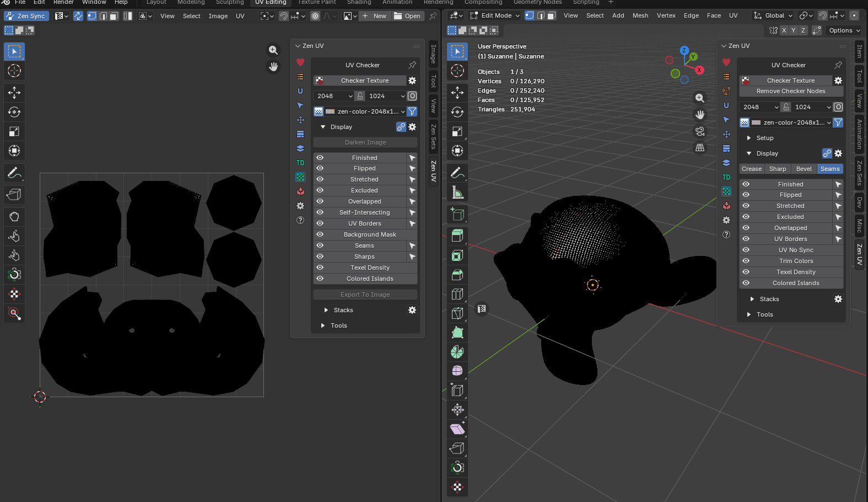Choose the Add Cube tool in 3D viewport
Viewport: 868px width, 502px height.
click(x=457, y=214)
